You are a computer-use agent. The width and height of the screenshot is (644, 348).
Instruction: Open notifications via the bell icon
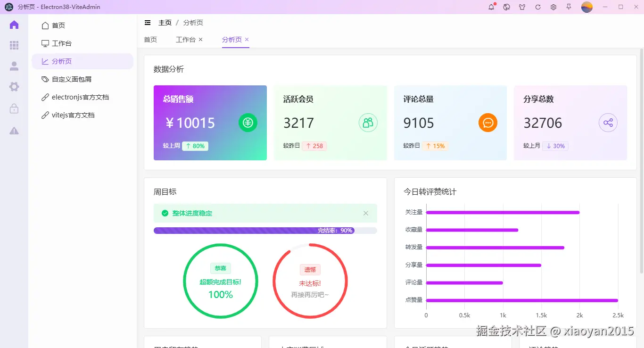click(491, 7)
